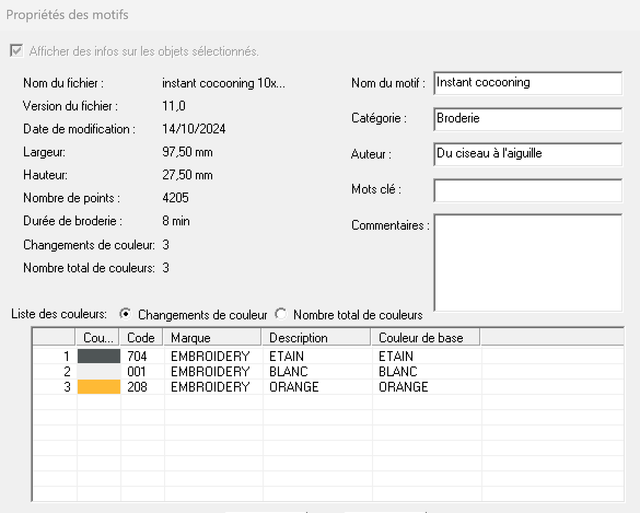Select 'Nombre total de couleurs' radio button
Image resolution: width=640 pixels, height=513 pixels.
click(x=281, y=314)
